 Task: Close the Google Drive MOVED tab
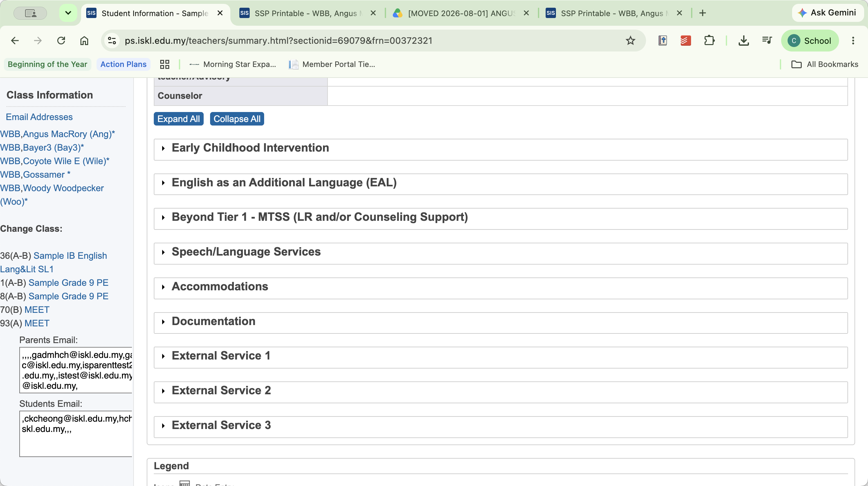(526, 13)
